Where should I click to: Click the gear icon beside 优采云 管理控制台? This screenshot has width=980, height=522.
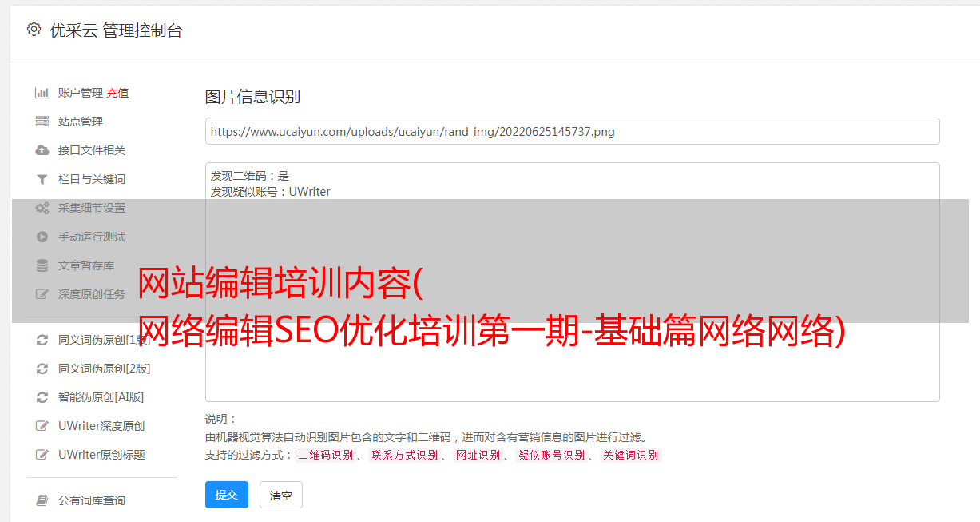(34, 30)
